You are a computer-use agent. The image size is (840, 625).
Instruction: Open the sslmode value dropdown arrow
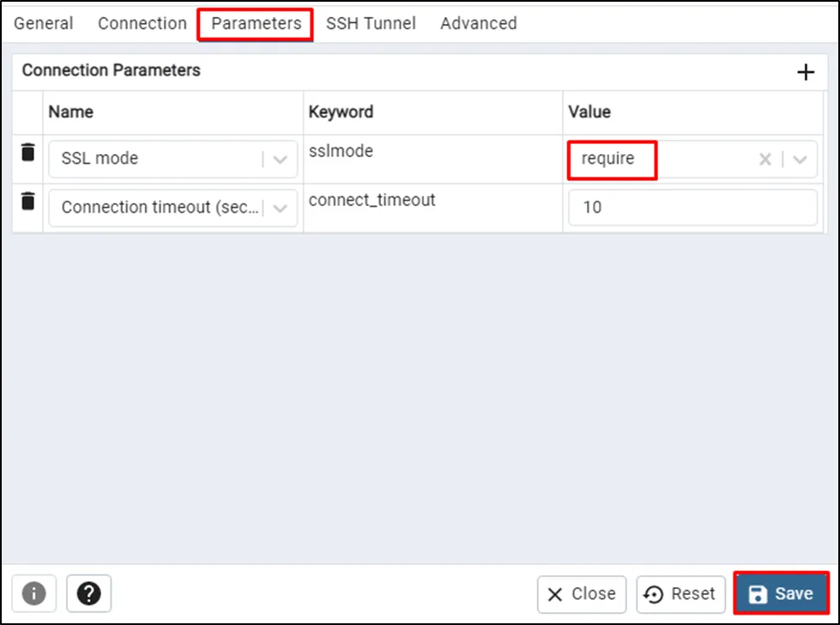coord(800,159)
